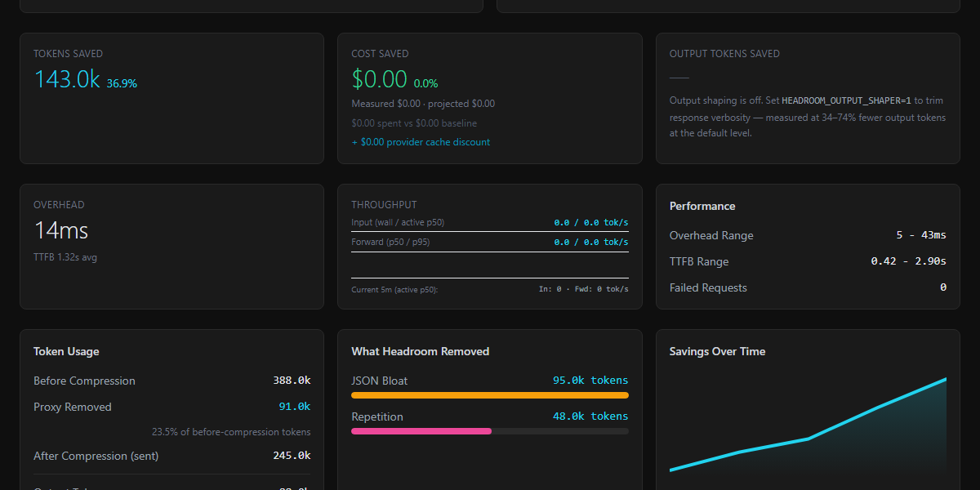Select the OUTPUT TOKENS SAVED heading
Screen dimensions: 980x490
point(724,54)
